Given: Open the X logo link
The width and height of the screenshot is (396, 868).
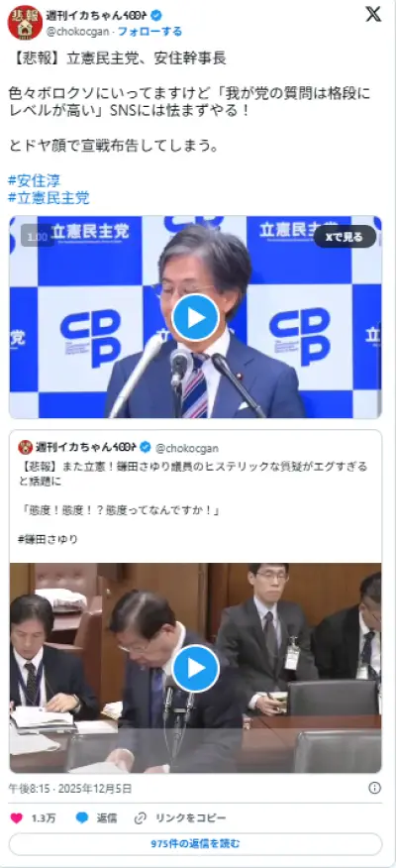Looking at the screenshot, I should [374, 15].
